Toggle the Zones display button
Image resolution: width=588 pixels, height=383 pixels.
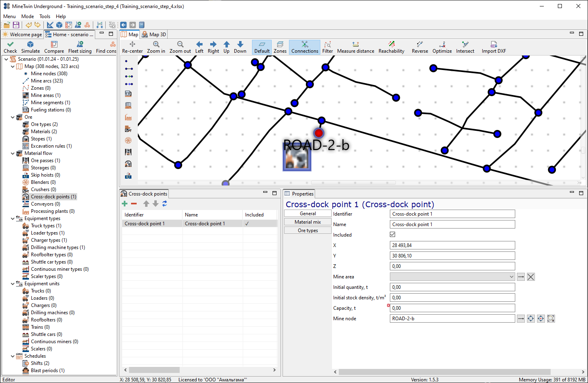coord(280,47)
